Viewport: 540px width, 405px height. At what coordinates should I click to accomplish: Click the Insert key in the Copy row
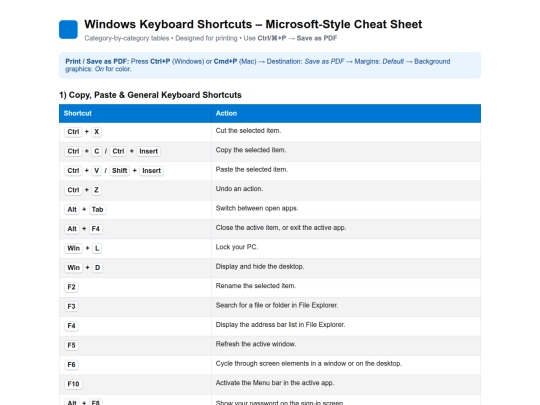pyautogui.click(x=148, y=151)
